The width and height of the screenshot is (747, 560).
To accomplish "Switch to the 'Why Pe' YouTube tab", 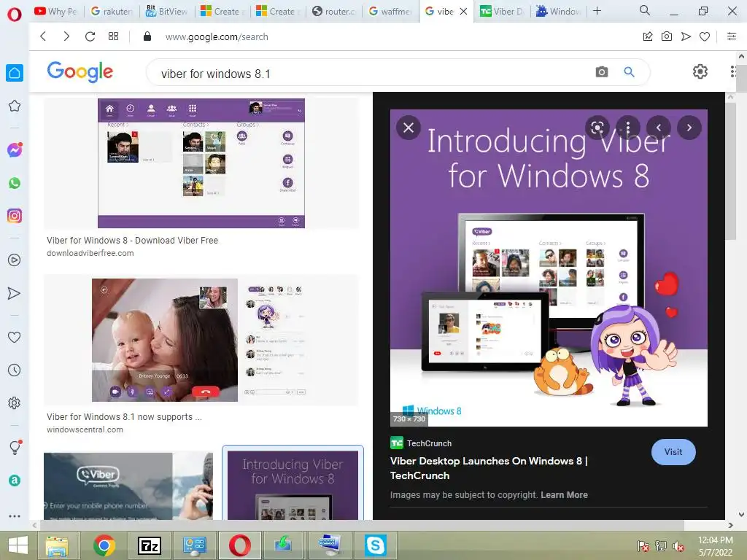I will [55, 11].
